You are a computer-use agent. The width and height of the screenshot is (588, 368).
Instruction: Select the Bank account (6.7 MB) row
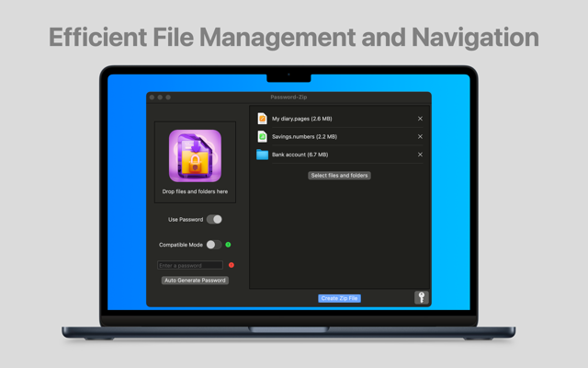(340, 155)
